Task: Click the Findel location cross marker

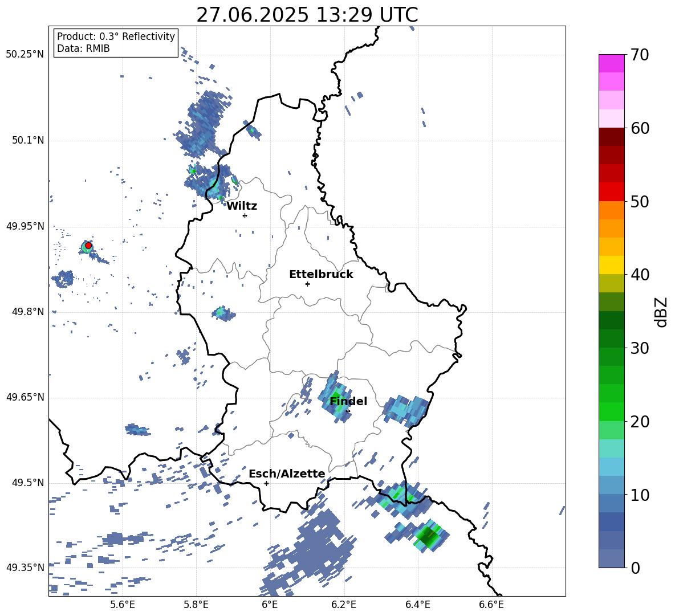Action: pyautogui.click(x=348, y=411)
